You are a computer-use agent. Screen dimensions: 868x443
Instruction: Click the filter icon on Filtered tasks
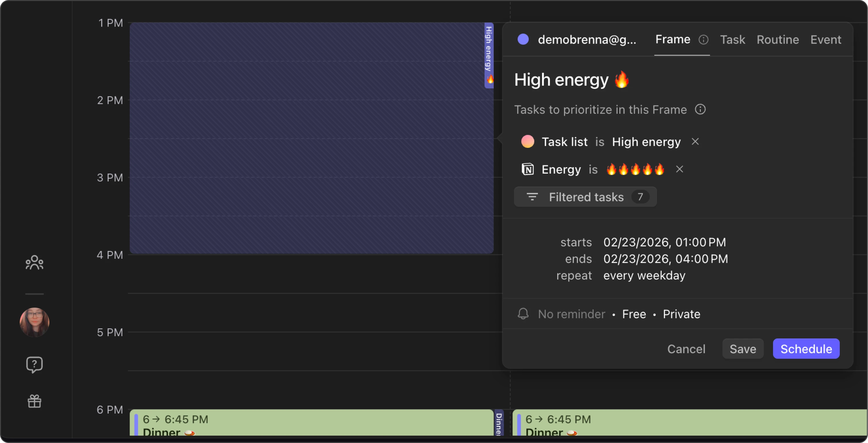[x=532, y=197]
